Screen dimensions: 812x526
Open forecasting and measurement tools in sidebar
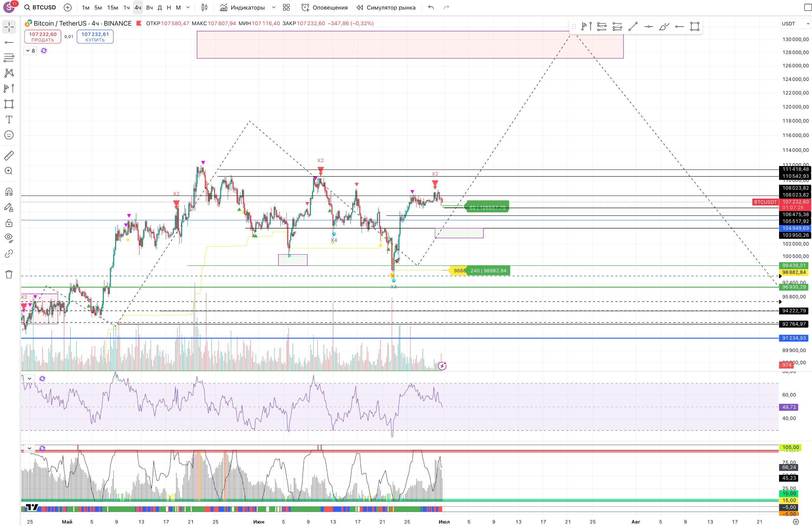pyautogui.click(x=9, y=89)
